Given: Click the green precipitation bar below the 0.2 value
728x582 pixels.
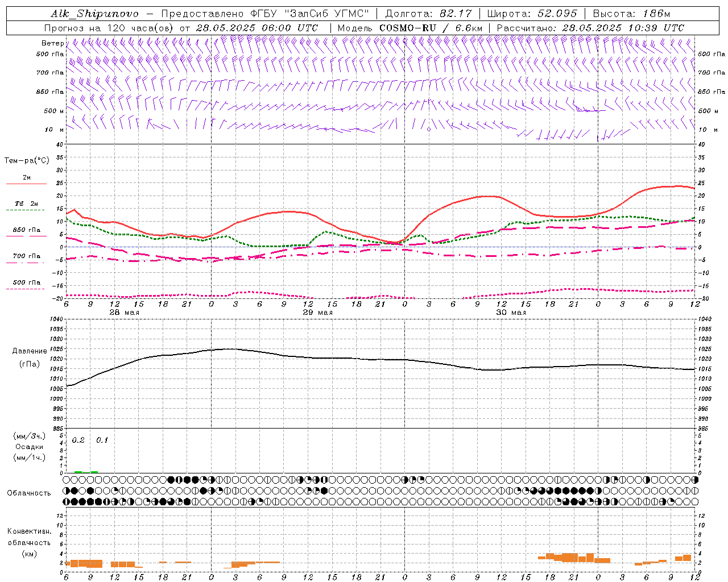Looking at the screenshot, I should [78, 472].
